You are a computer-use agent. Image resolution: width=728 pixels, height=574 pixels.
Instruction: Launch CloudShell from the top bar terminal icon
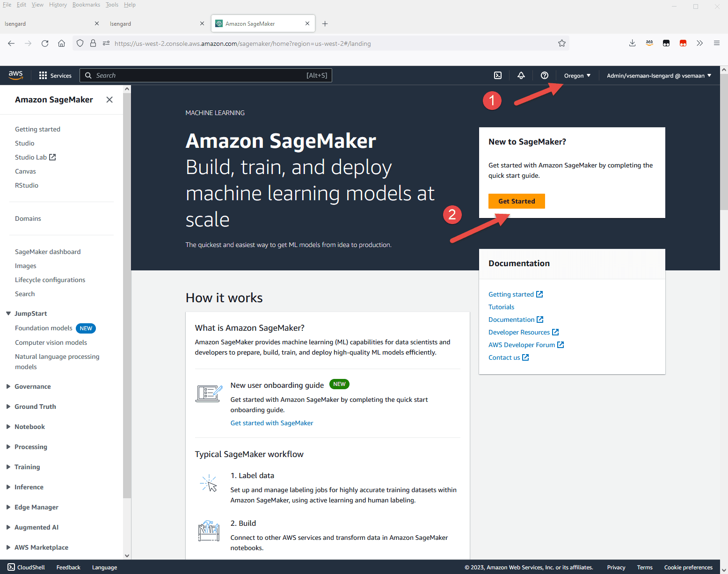pos(498,75)
